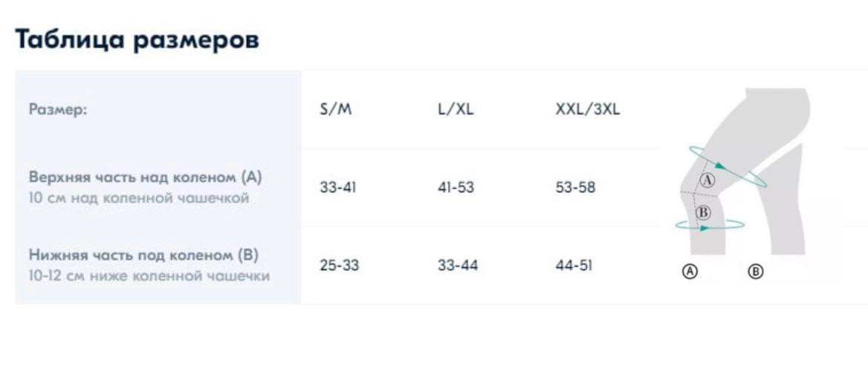
Task: Click the 25-33 value cell
Action: coord(340,266)
